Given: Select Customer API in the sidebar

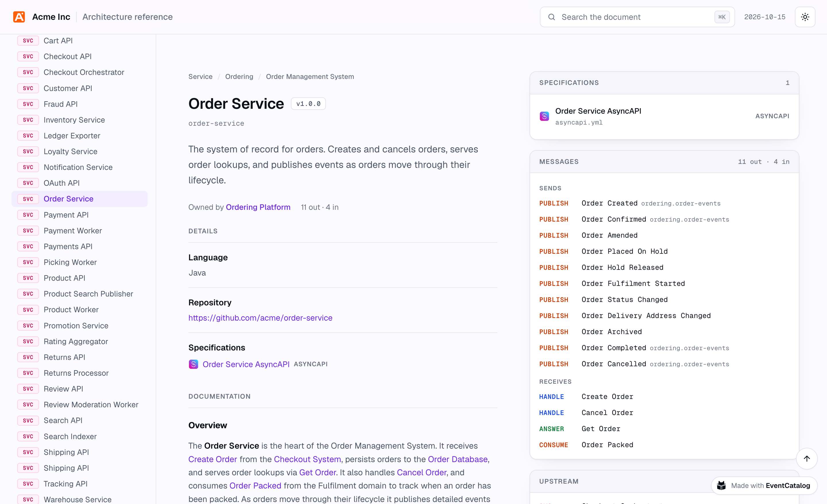Looking at the screenshot, I should (x=79, y=88).
